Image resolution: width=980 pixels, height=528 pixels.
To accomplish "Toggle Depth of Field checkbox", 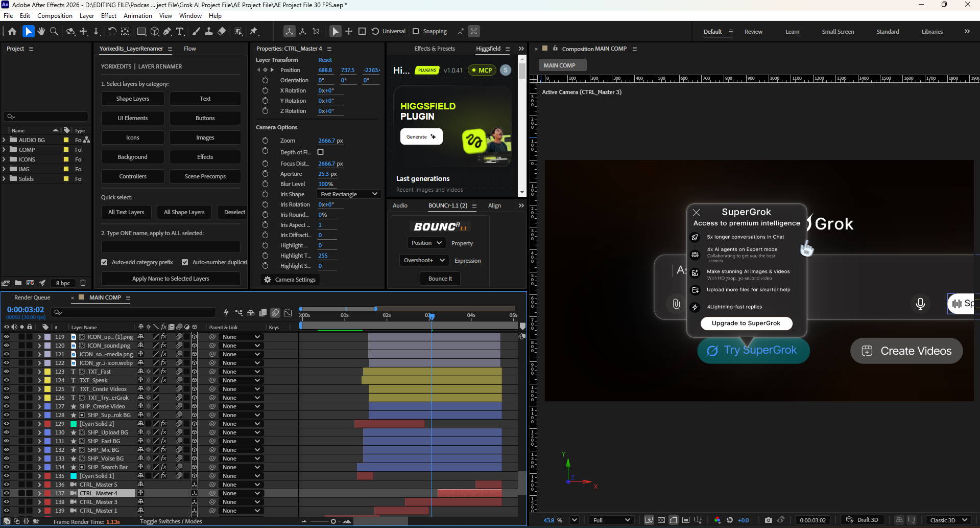I will click(x=321, y=152).
